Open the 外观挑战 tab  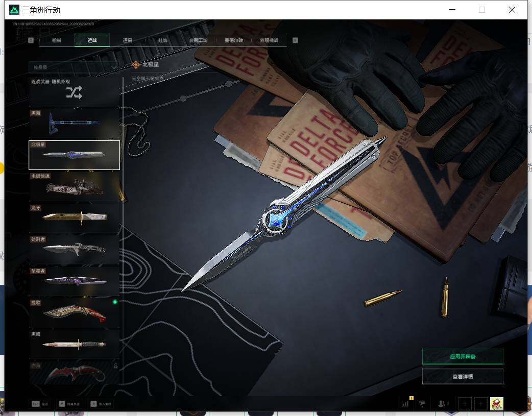[269, 40]
